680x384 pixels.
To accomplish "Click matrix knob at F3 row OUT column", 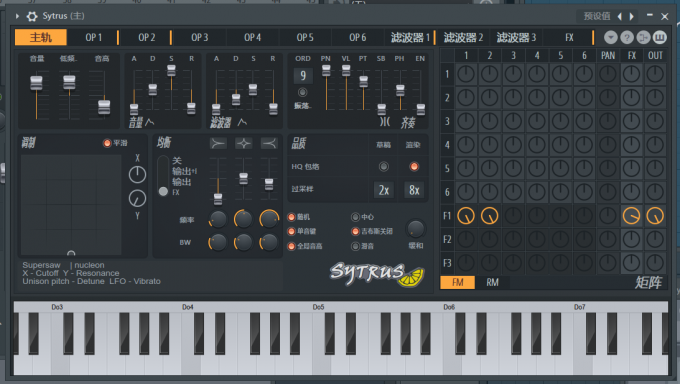I will point(655,263).
